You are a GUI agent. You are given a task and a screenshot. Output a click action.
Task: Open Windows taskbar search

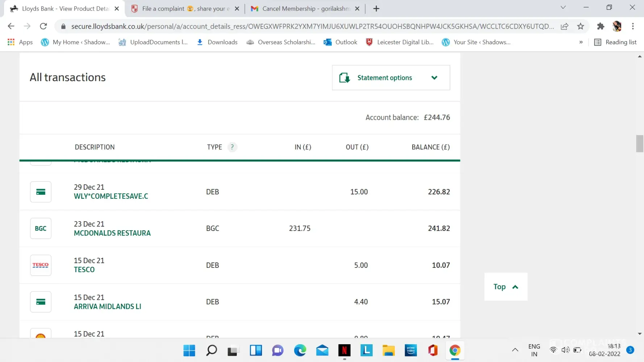tap(212, 350)
